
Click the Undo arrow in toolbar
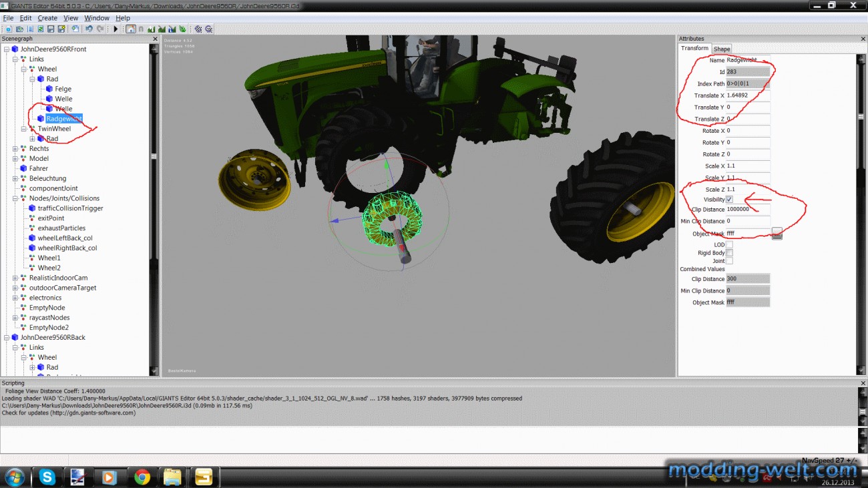coord(89,29)
